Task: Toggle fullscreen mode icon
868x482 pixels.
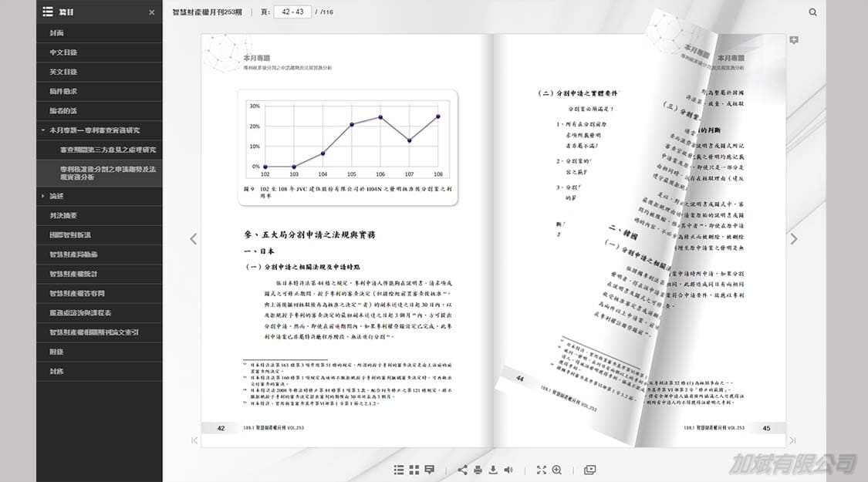Action: tap(542, 470)
